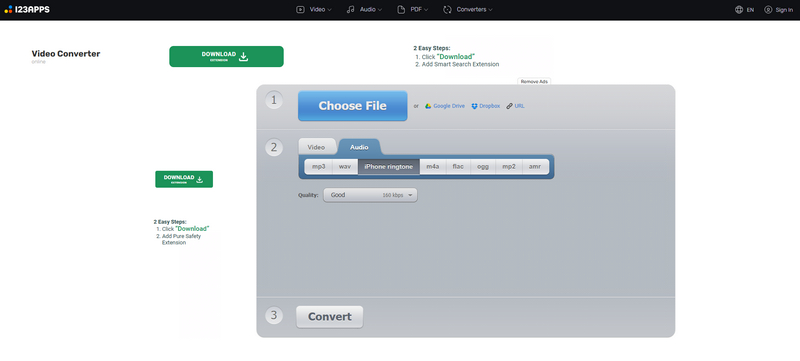Open the PDF menu in the top bar
Screen dimensions: 800x361
(412, 9)
